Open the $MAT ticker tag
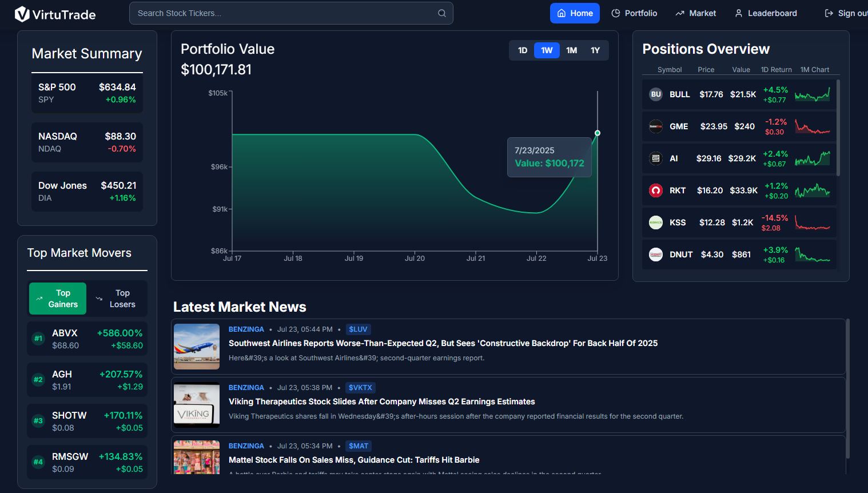This screenshot has width=868, height=493. pyautogui.click(x=359, y=446)
